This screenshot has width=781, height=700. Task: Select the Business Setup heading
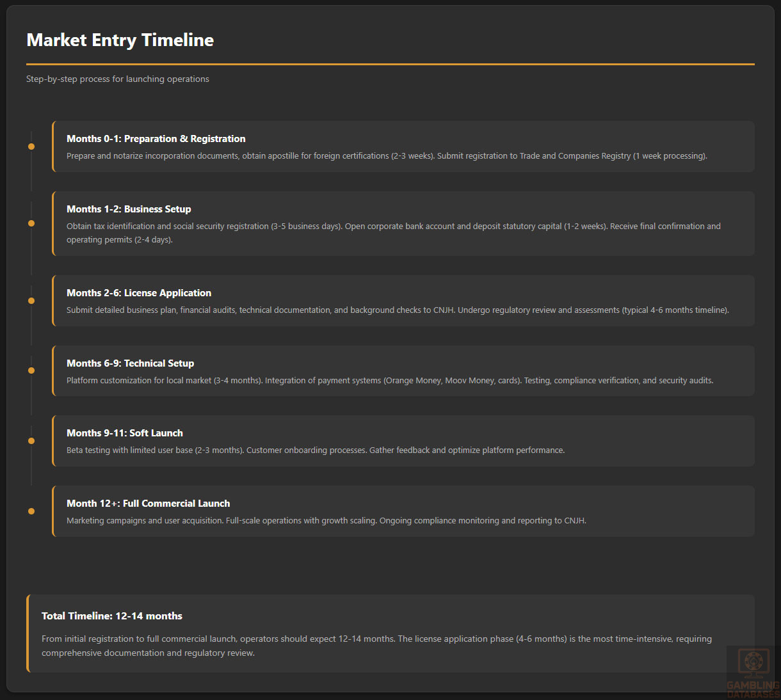coord(129,209)
